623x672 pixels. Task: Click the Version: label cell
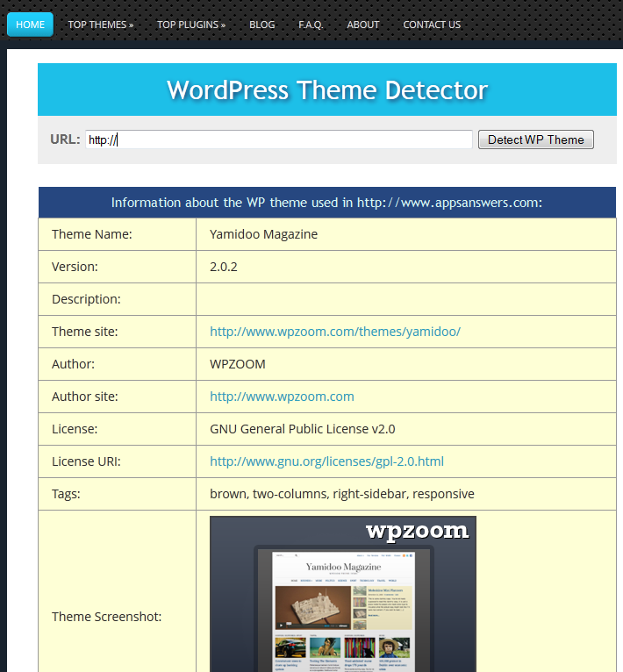tap(117, 267)
